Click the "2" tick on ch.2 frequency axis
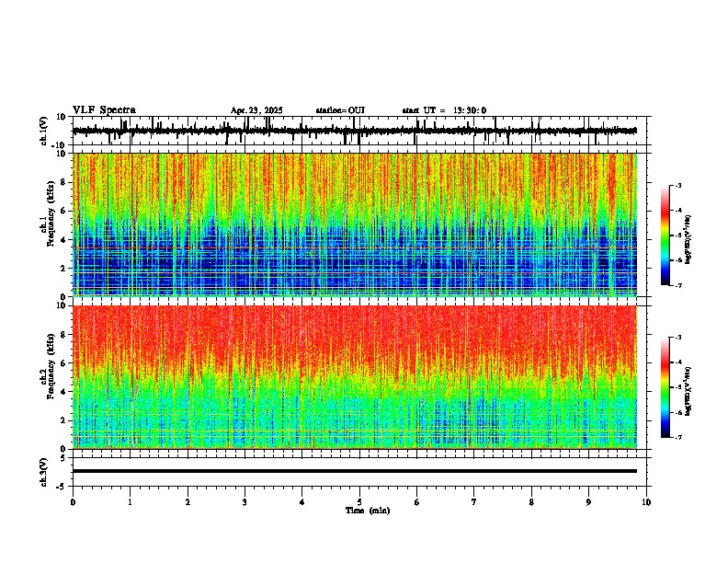Screen dimensions: 728x563 click(x=64, y=420)
